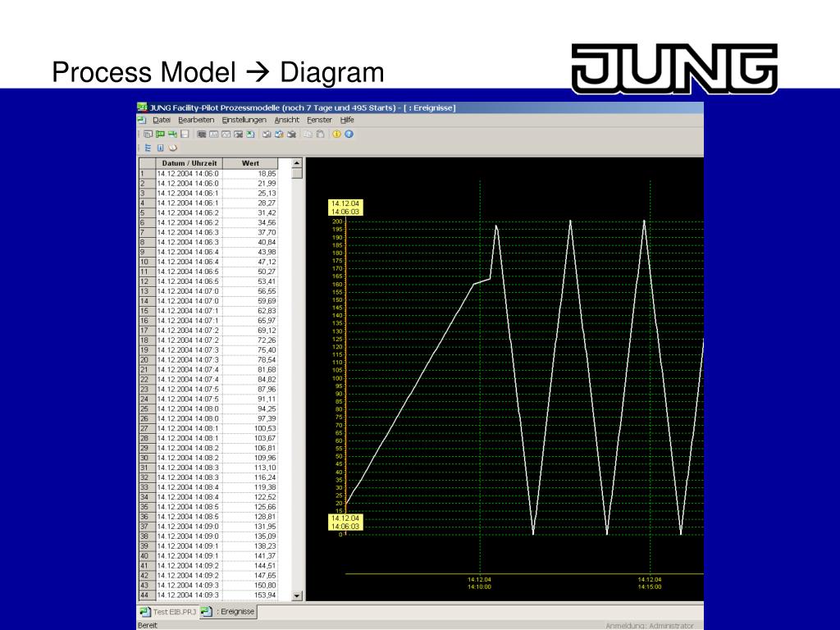The height and width of the screenshot is (630, 840).
Task: Click the open book icon in second toolbar
Action: point(172,148)
